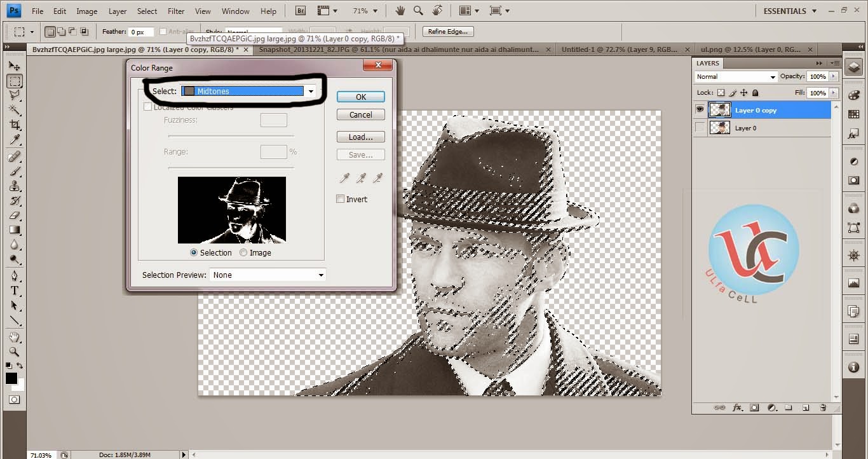The width and height of the screenshot is (868, 459).
Task: Choose the Selection radio button
Action: click(x=194, y=252)
